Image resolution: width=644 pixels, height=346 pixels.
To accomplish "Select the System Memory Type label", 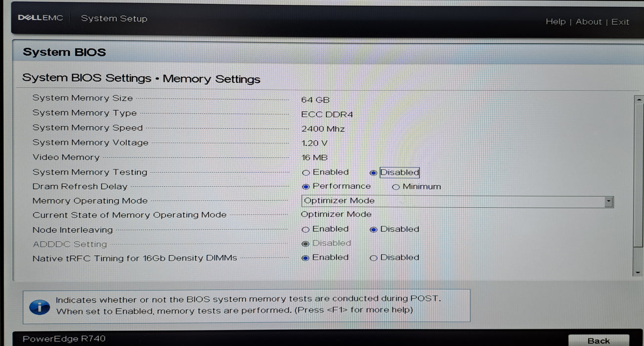I will [x=85, y=113].
